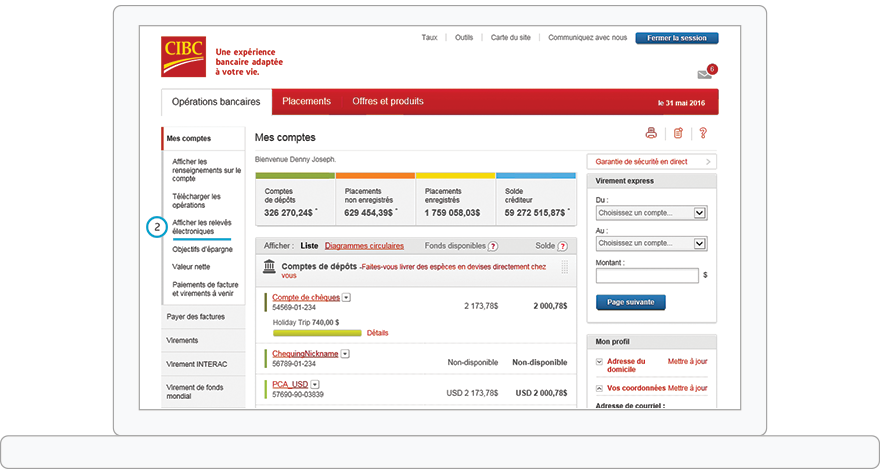880x475 pixels.
Task: Click the printer icon
Action: point(651,133)
